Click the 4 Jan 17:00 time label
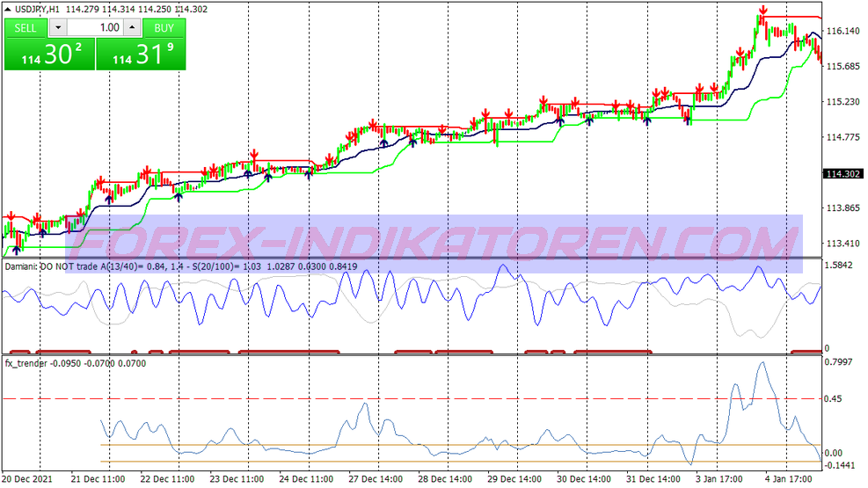This screenshot has width=868, height=488. point(788,479)
